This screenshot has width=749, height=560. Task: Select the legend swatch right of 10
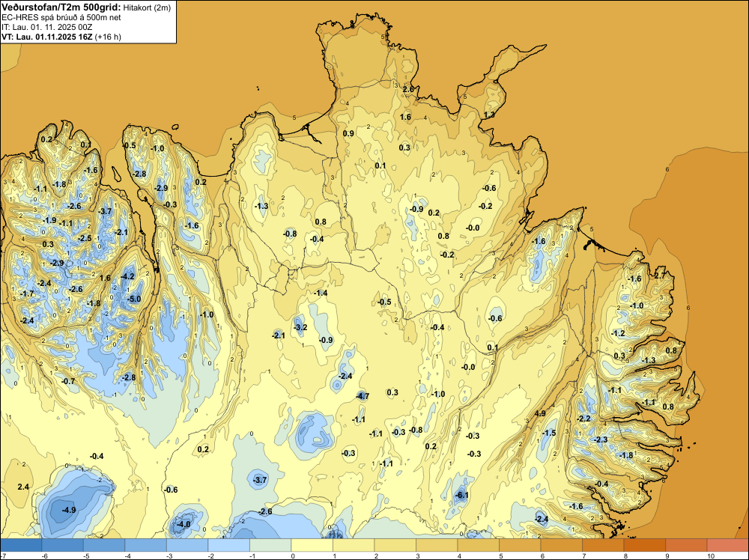(727, 545)
